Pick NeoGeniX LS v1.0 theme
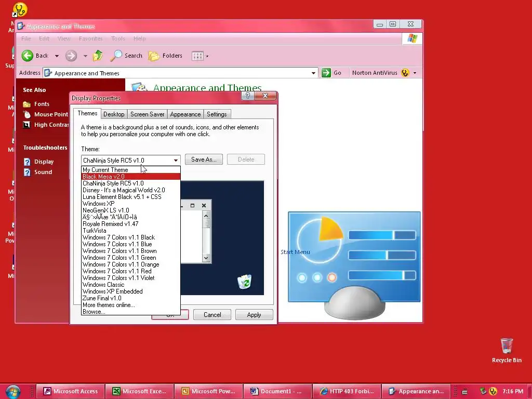This screenshot has height=399, width=532. point(130,211)
